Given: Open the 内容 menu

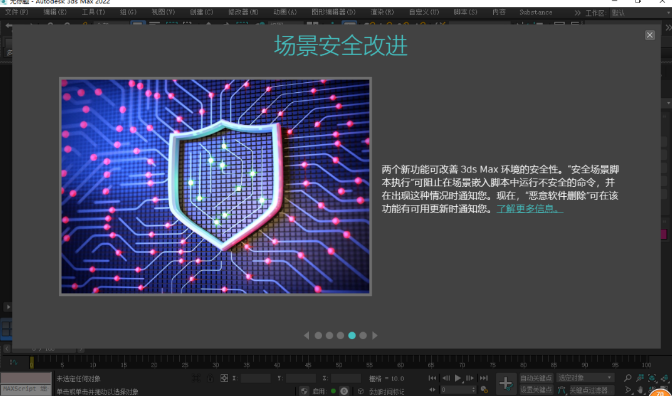Looking at the screenshot, I should pyautogui.click(x=499, y=12).
